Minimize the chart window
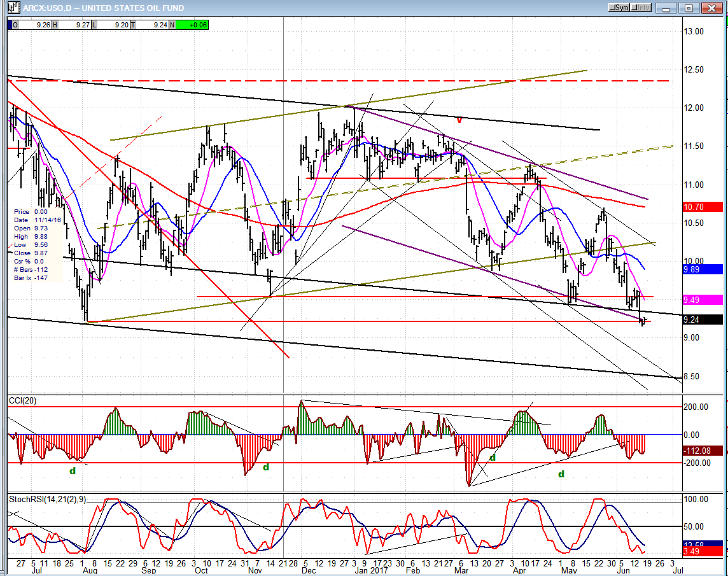 pyautogui.click(x=666, y=8)
